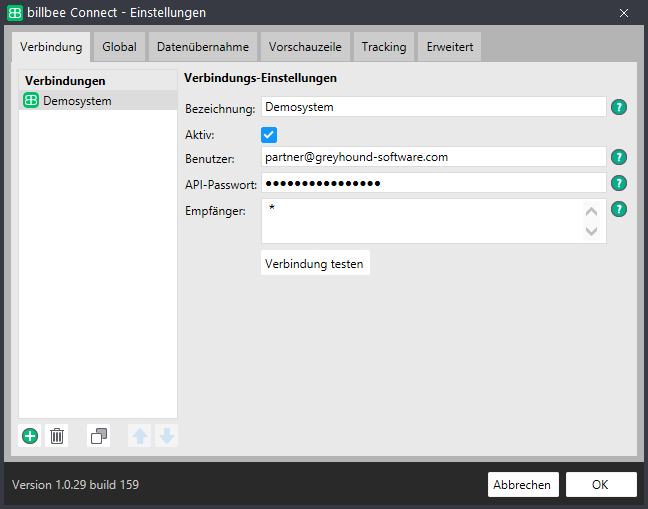Image resolution: width=648 pixels, height=509 pixels.
Task: Open the Global tab
Action: click(119, 47)
